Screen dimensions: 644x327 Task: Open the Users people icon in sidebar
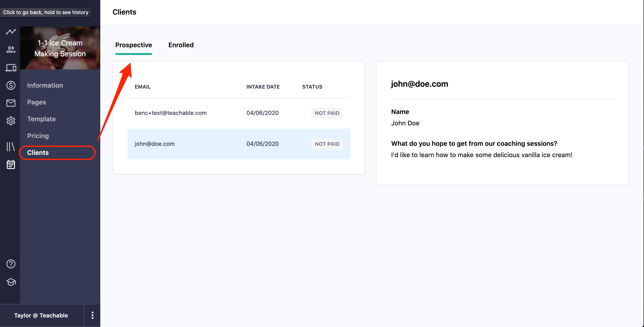(11, 50)
